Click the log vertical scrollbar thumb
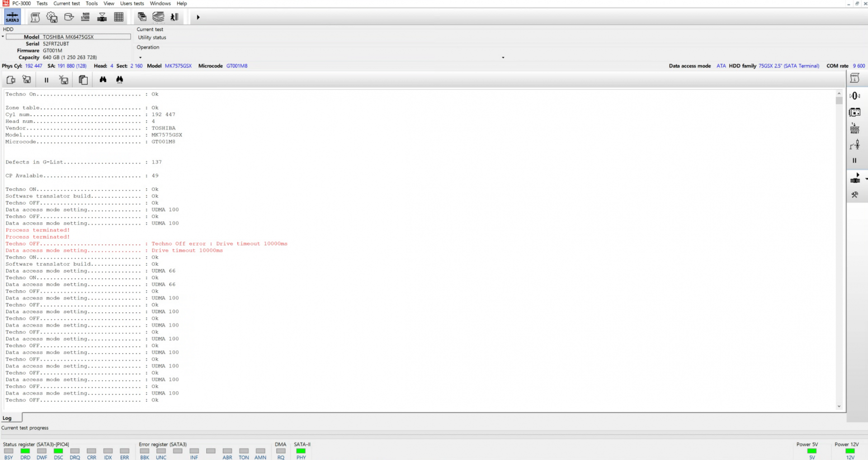The image size is (868, 460). [839, 101]
